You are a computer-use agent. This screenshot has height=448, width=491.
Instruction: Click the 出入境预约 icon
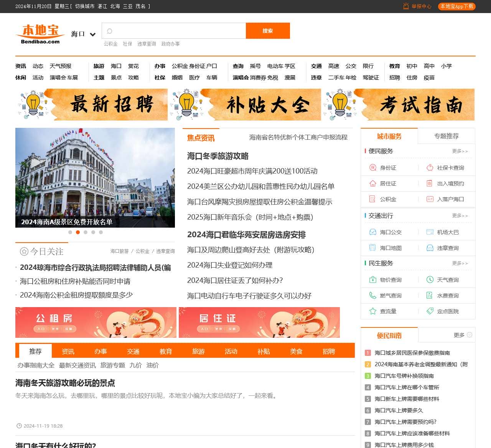coord(430,183)
